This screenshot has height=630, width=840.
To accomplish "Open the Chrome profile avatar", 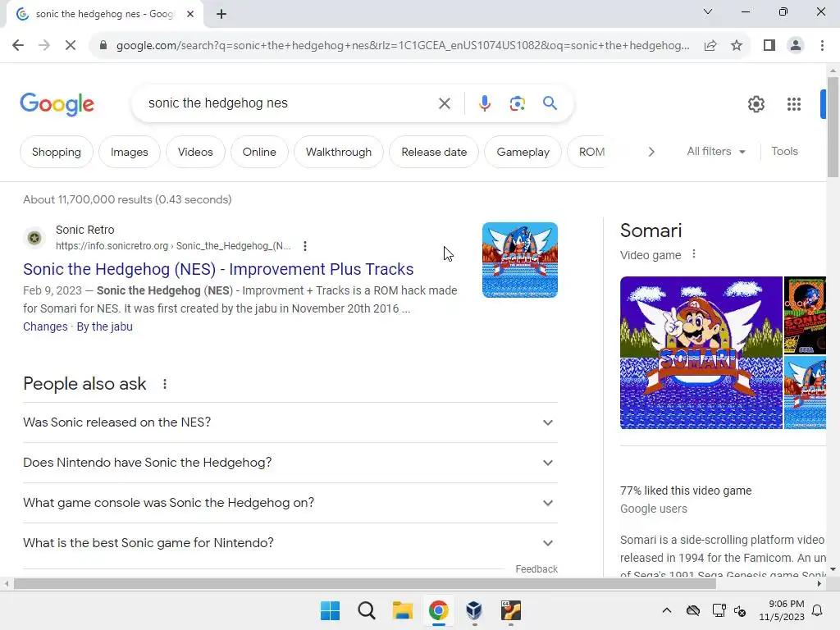I will pyautogui.click(x=796, y=46).
